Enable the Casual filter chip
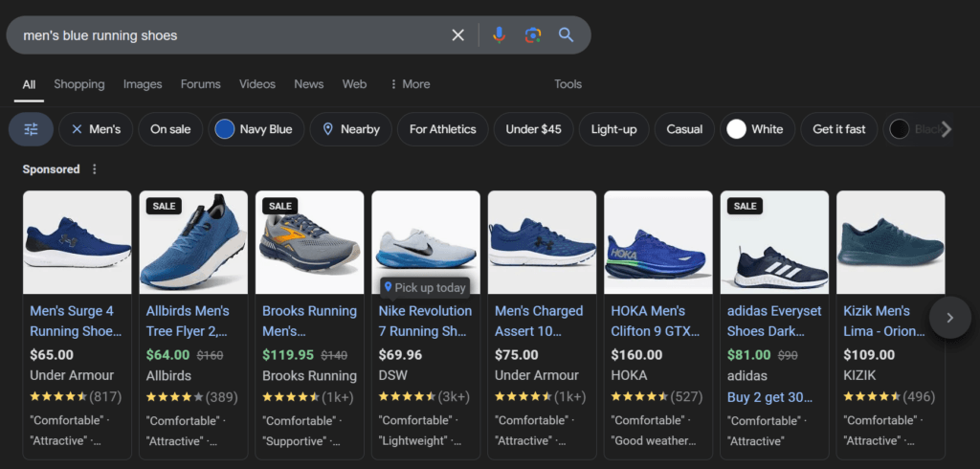Image resolution: width=980 pixels, height=469 pixels. 684,129
